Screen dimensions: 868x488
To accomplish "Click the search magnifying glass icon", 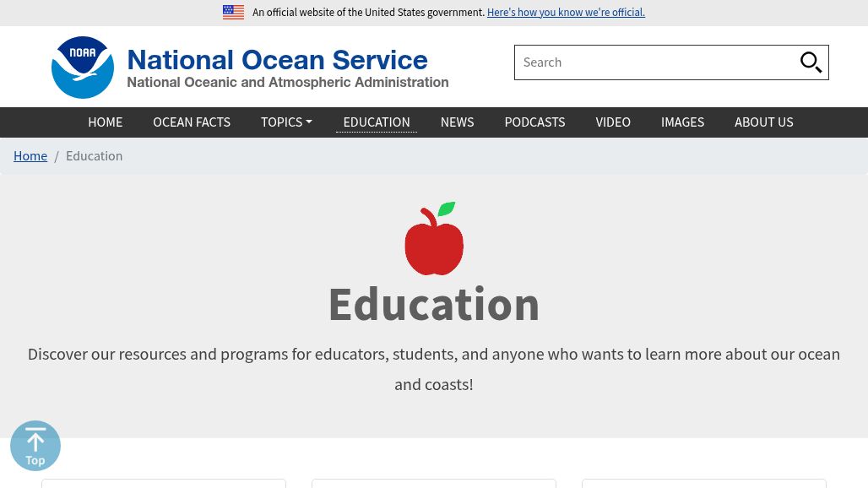I will [811, 62].
